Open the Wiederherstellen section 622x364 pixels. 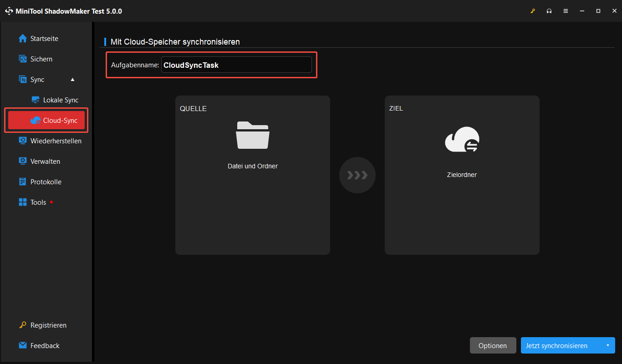click(x=50, y=141)
